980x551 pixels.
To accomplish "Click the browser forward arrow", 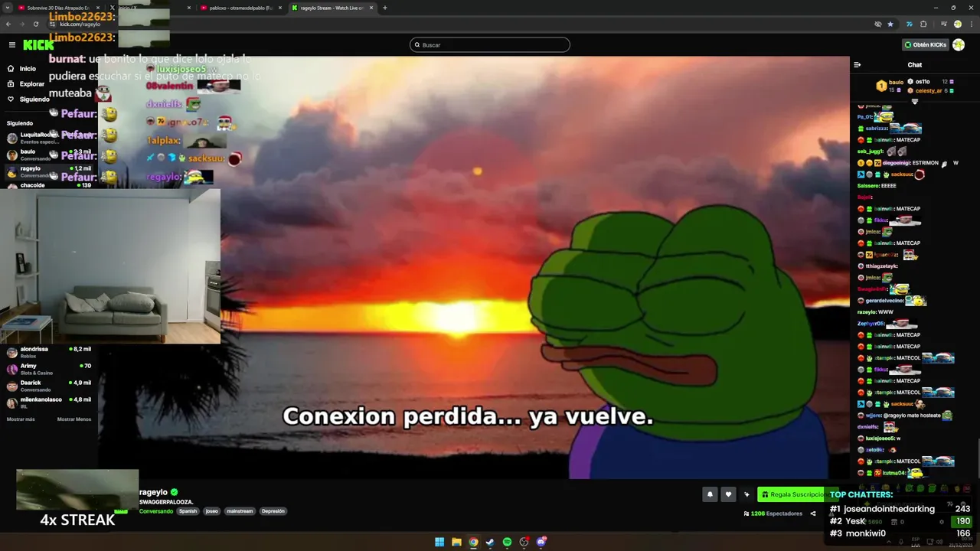I will click(21, 24).
